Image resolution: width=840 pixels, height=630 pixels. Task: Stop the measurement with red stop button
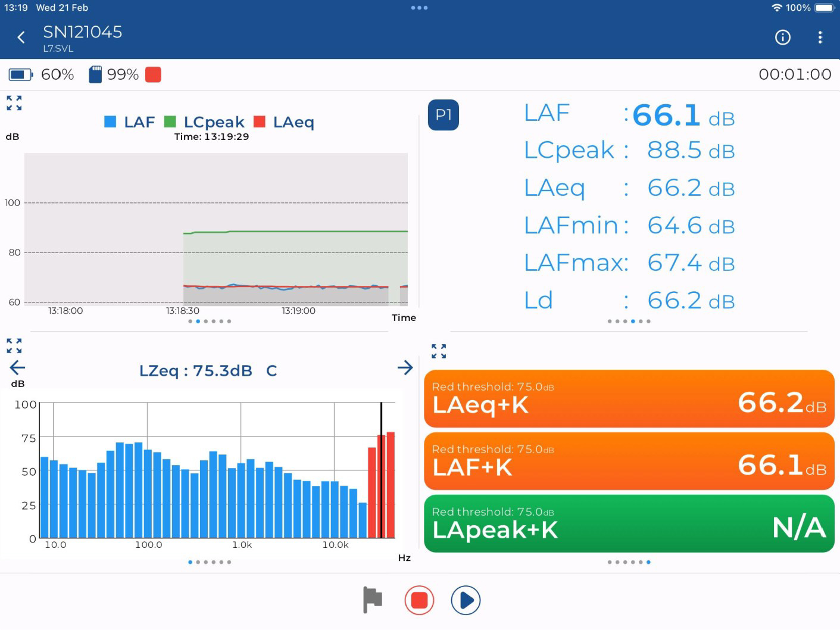(419, 600)
